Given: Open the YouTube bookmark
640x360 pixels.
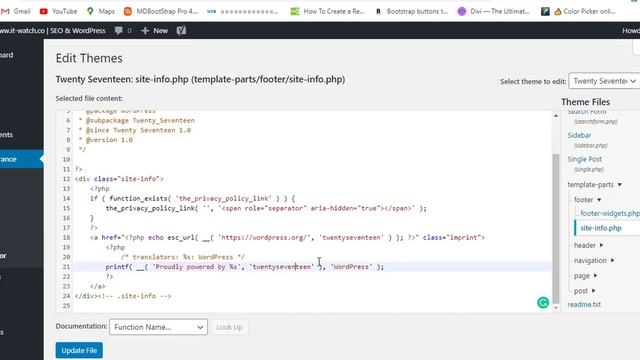Looking at the screenshot, I should tap(58, 11).
